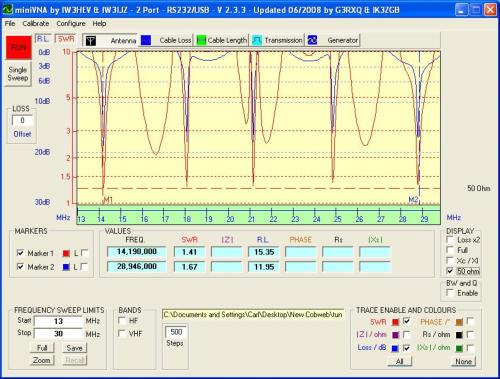Choose the Cable Loss mode icon
500x379 pixels.
point(146,40)
